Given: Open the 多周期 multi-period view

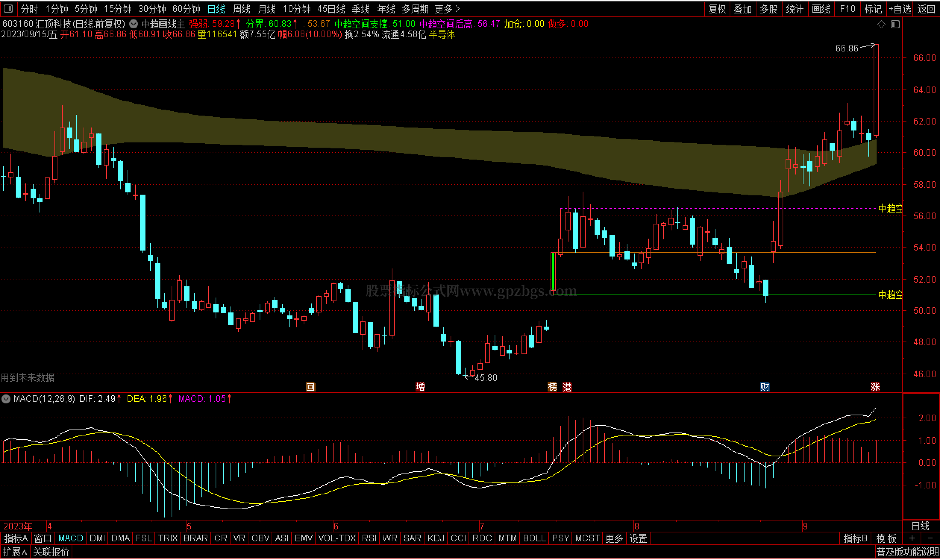Looking at the screenshot, I should pyautogui.click(x=415, y=9).
